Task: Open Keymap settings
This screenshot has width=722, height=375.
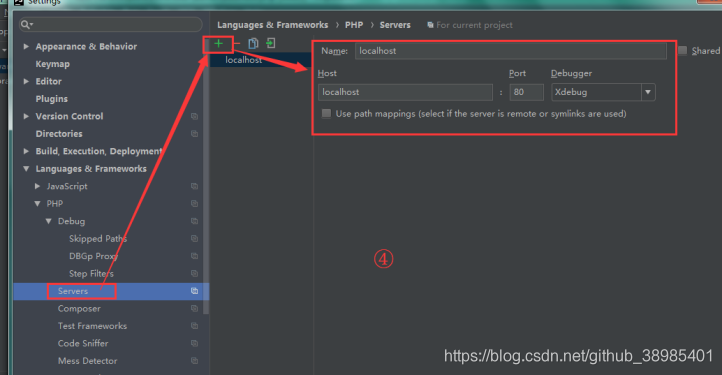Action: (x=52, y=64)
